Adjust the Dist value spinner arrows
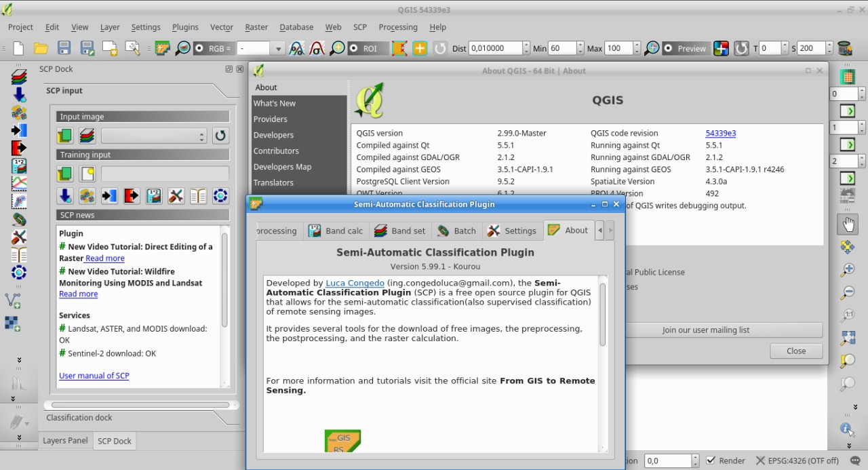868x470 pixels. pyautogui.click(x=526, y=48)
